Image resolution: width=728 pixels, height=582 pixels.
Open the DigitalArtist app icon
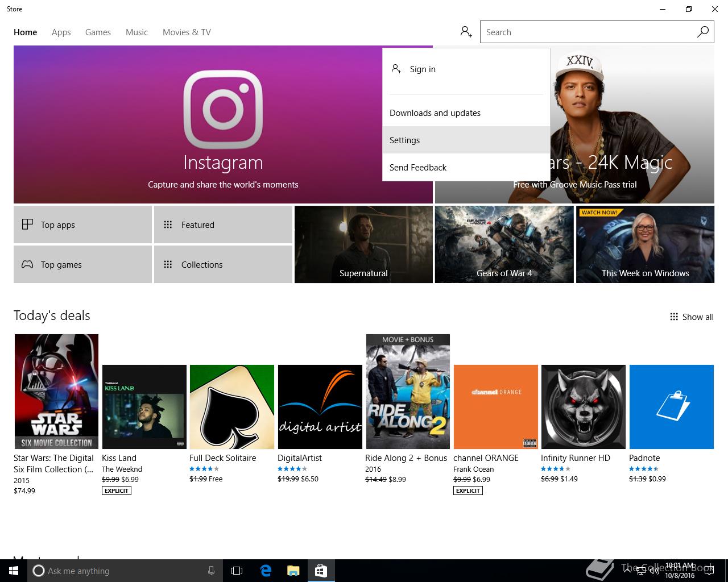pyautogui.click(x=320, y=407)
